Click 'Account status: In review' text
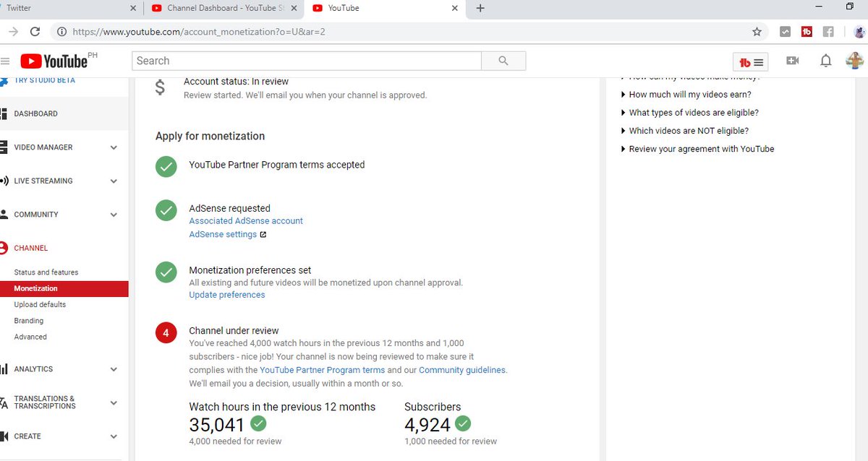868x461 pixels. pos(236,82)
